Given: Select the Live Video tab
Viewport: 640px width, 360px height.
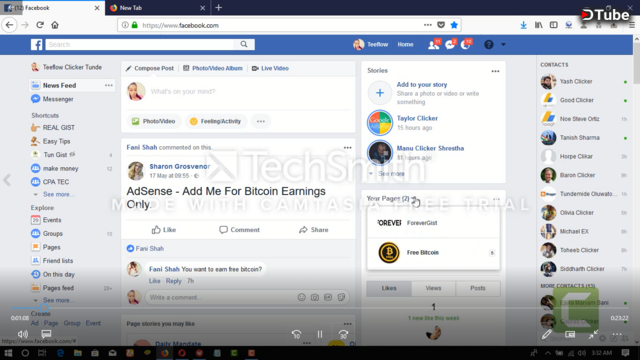Looking at the screenshot, I should tap(270, 68).
